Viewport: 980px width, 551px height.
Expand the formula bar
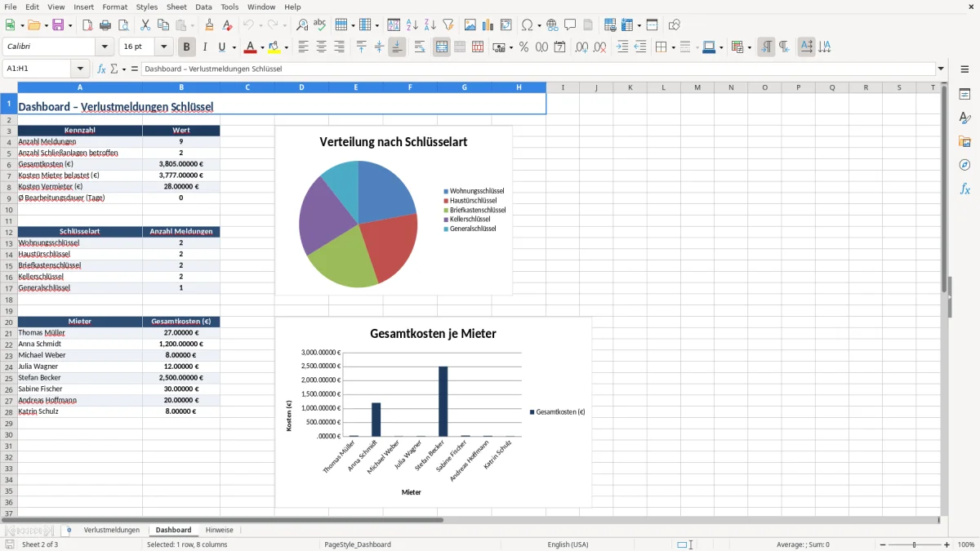(x=942, y=69)
